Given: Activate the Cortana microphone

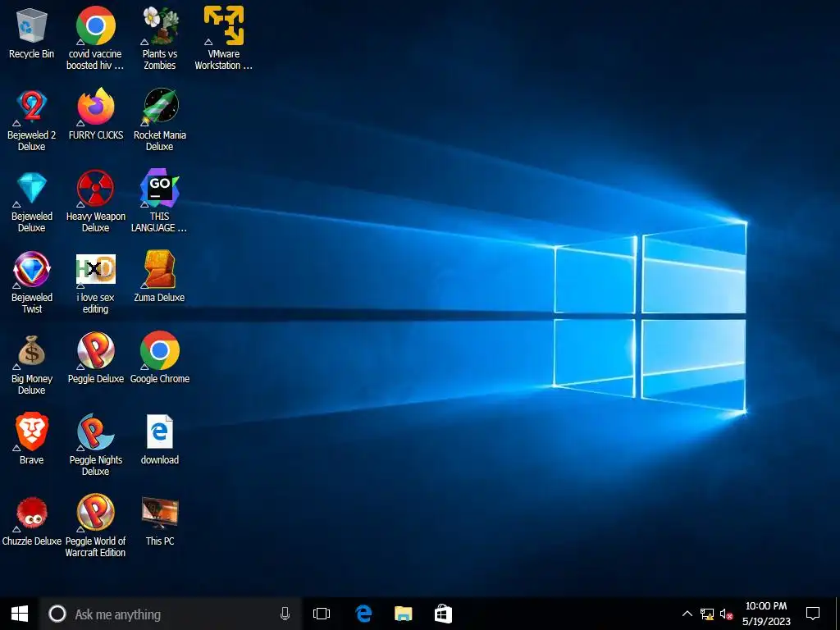Looking at the screenshot, I should point(285,614).
